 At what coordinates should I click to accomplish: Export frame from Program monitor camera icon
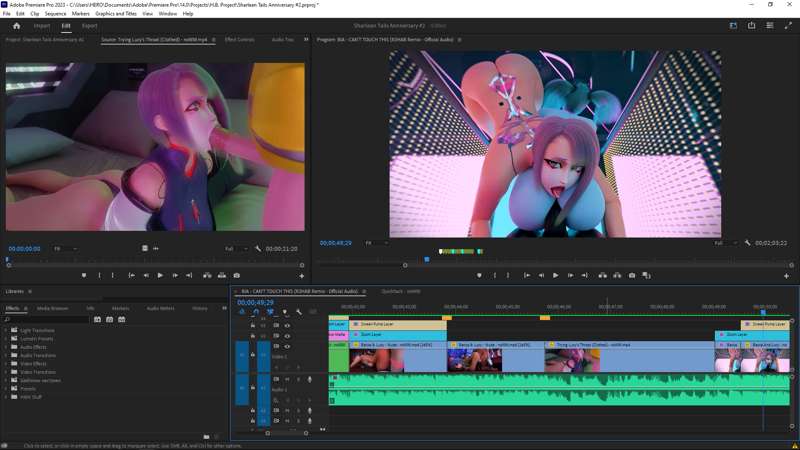coord(632,276)
